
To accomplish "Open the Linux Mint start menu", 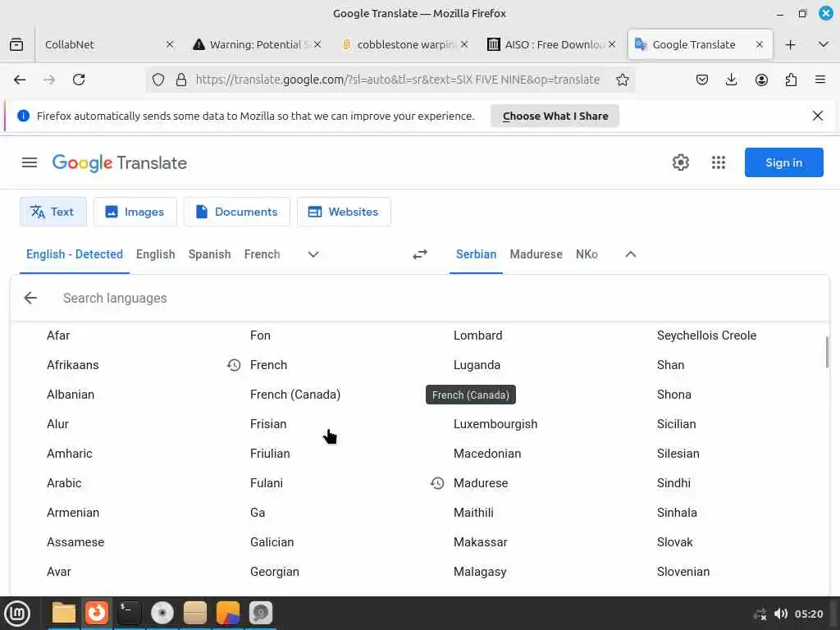I will point(17,614).
